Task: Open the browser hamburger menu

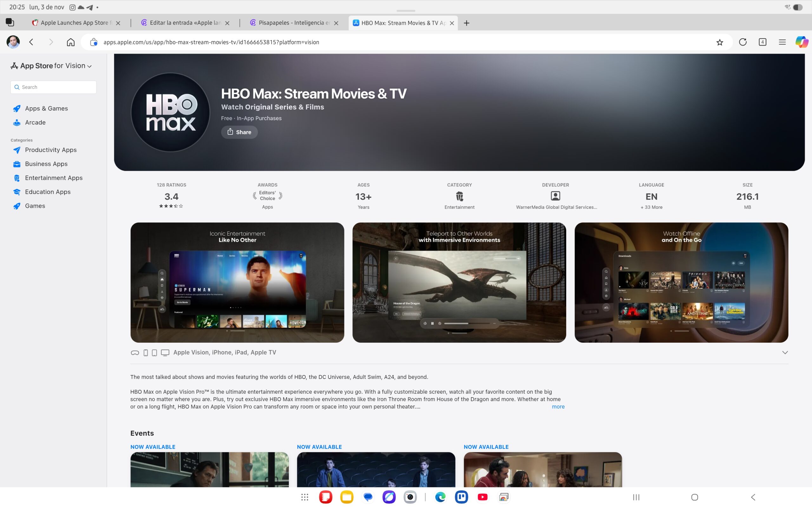Action: pos(782,42)
